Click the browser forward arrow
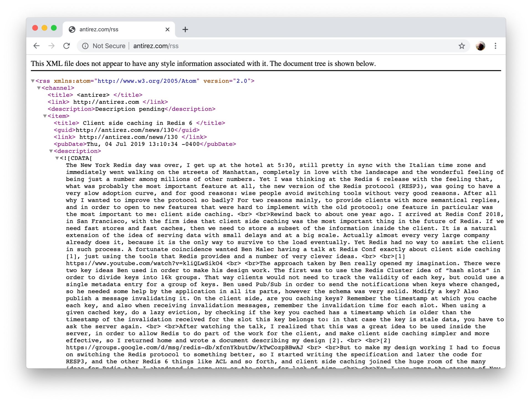Screen dimensions: 532x403 (x=52, y=46)
